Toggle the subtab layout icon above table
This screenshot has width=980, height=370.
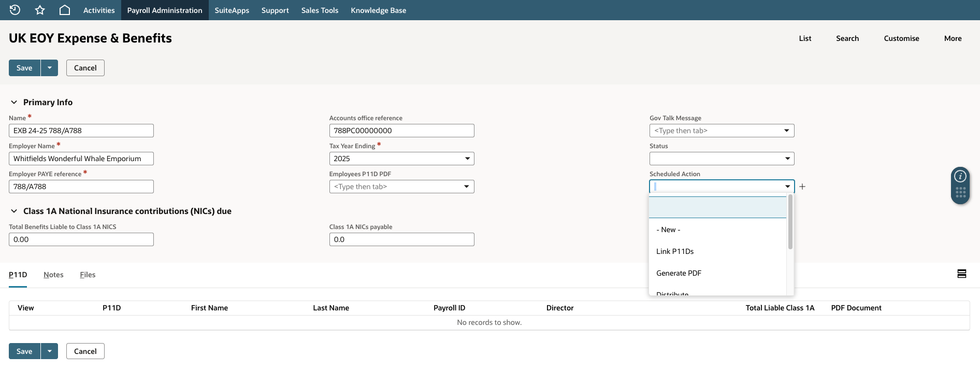[x=962, y=274]
